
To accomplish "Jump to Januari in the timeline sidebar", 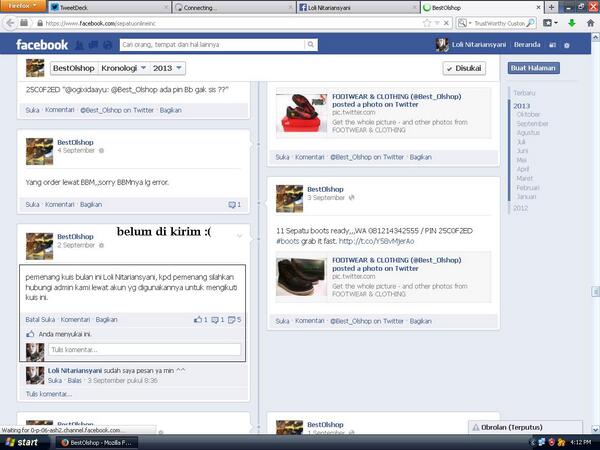I will coord(526,197).
